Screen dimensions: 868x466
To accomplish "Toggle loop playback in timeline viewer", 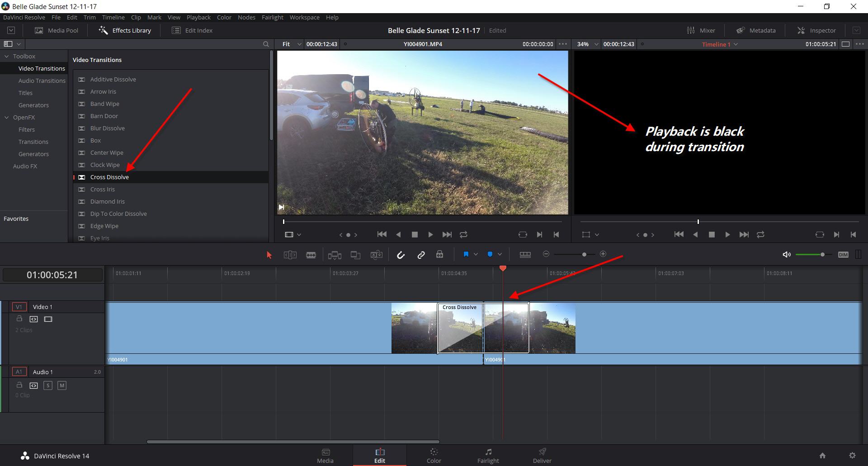I will click(x=760, y=234).
